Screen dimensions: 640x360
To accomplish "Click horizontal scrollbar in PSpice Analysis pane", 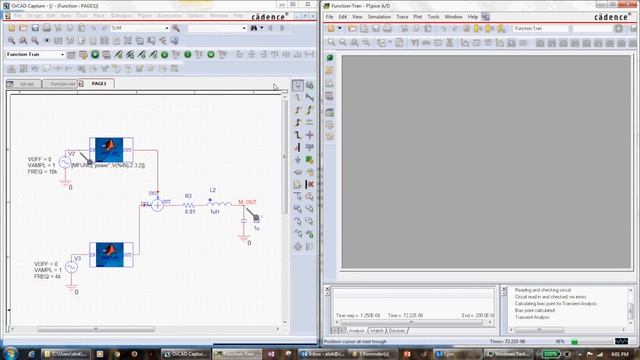I will click(413, 322).
